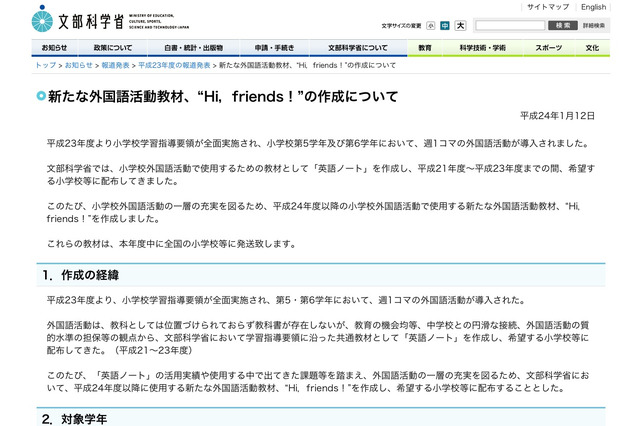The height and width of the screenshot is (426, 640).
Task: Click the date text 平成24年1月12日
Action: (x=557, y=116)
